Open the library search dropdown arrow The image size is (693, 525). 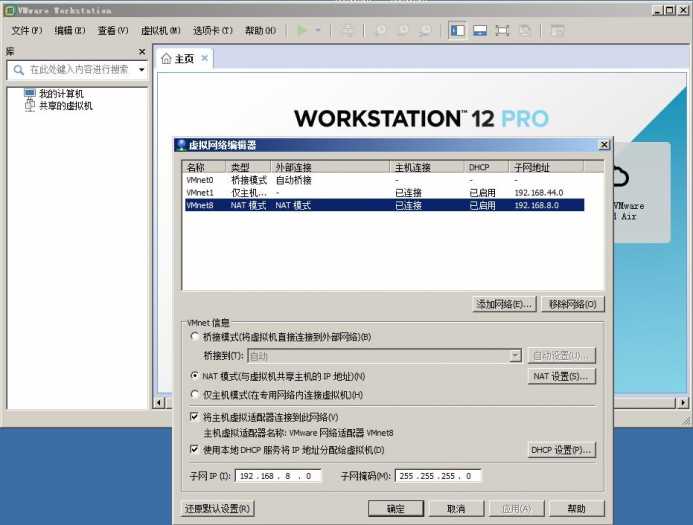141,70
